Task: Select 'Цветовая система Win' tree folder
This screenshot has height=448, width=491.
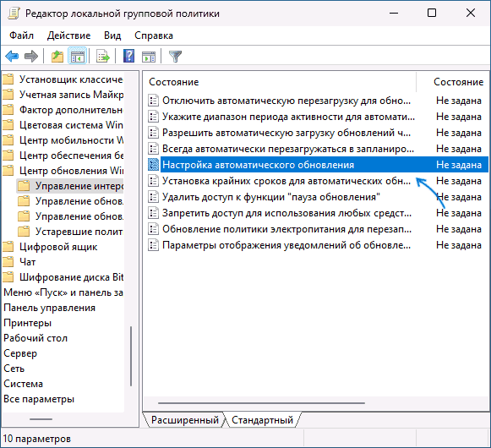Action: pos(71,125)
